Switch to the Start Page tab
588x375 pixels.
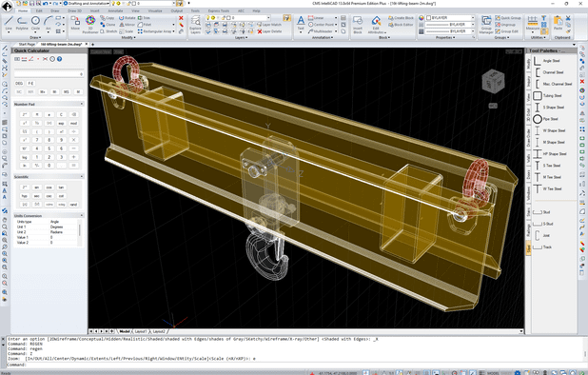tap(27, 44)
